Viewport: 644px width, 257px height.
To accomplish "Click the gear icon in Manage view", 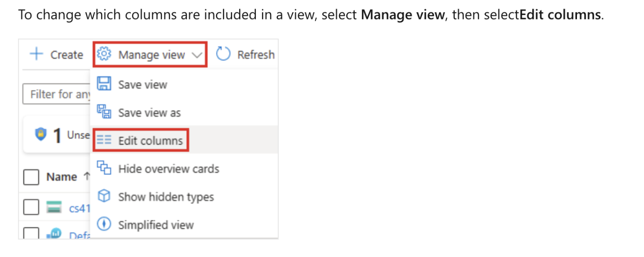I will (104, 54).
